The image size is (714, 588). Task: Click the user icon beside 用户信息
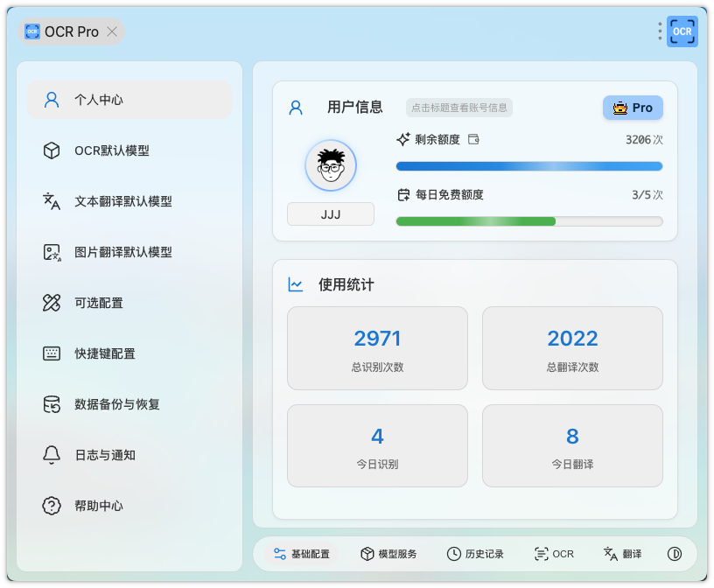click(x=296, y=108)
